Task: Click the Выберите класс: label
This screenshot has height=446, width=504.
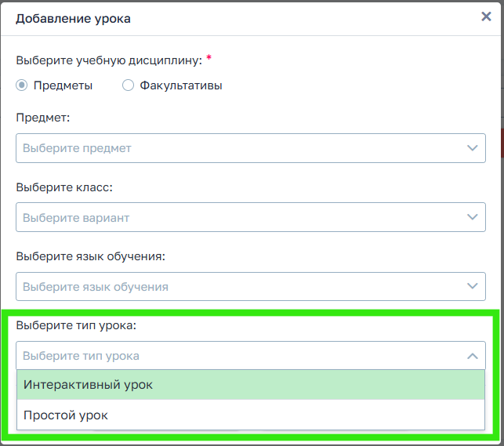Action: point(64,187)
